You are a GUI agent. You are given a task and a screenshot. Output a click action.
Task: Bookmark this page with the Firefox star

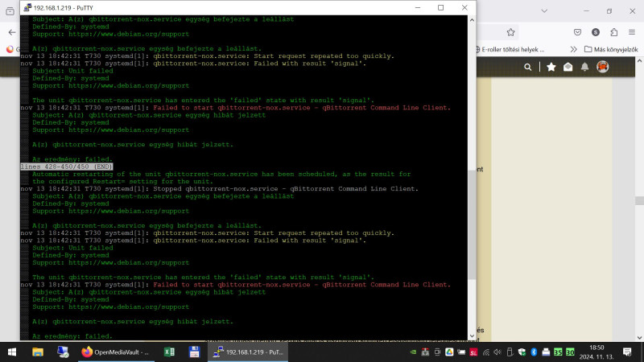tap(510, 32)
